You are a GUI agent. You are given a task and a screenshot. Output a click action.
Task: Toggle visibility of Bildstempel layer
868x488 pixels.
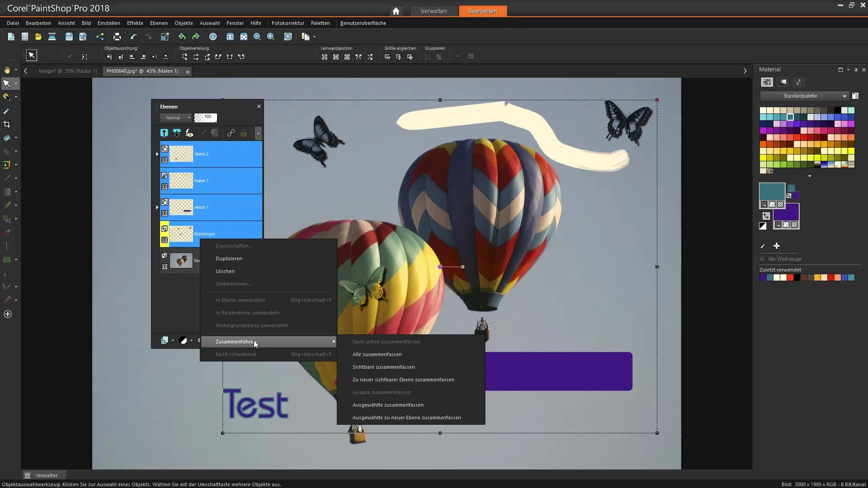coord(165,240)
